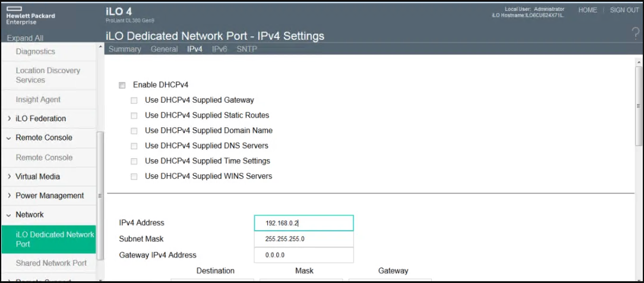Screen dimensions: 644x283
Task: Switch to the Summary tab
Action: tap(125, 49)
